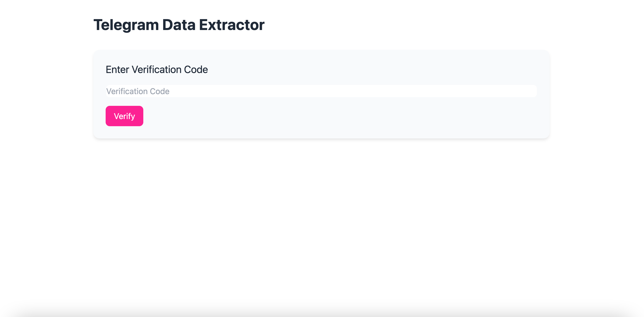
Task: Click the word Code in the card heading
Action: tap(196, 69)
